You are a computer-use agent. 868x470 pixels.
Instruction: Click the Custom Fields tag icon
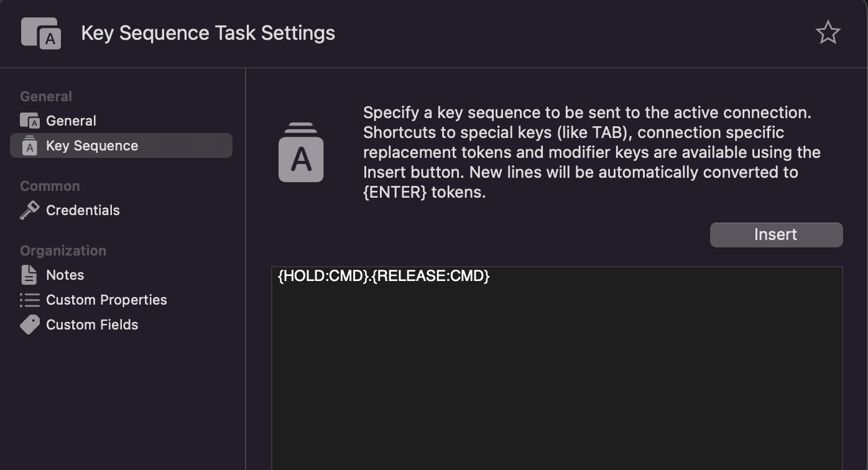point(29,325)
